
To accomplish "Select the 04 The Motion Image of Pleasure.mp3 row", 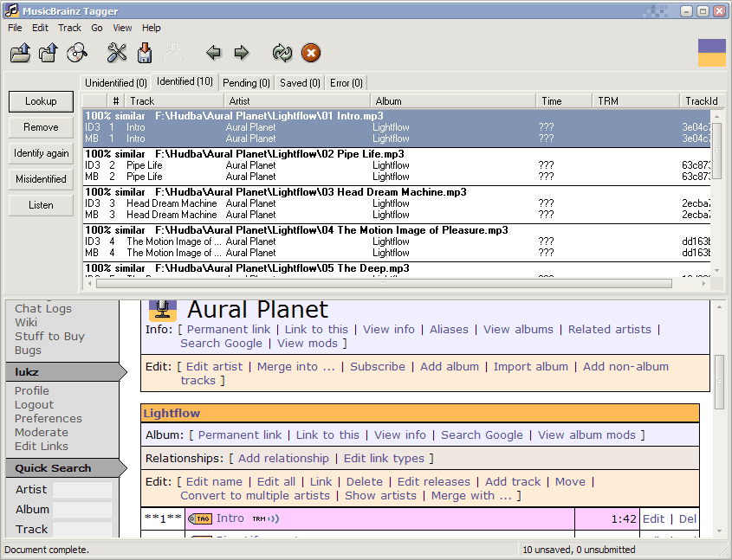I will tap(397, 242).
